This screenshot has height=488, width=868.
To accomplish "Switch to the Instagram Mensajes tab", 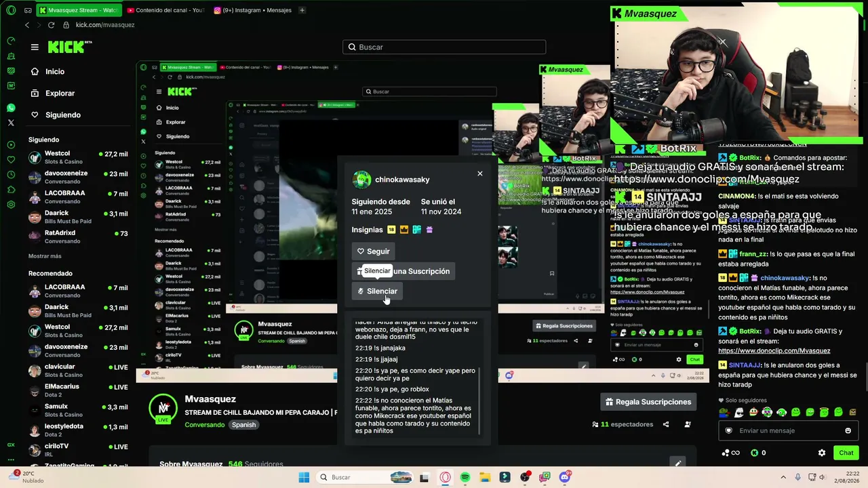I will coord(252,10).
